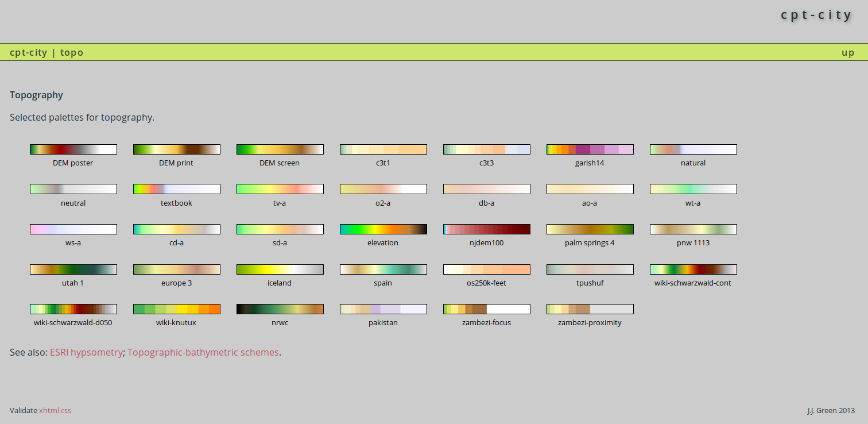Select the o2-a palette swatch

pos(383,189)
